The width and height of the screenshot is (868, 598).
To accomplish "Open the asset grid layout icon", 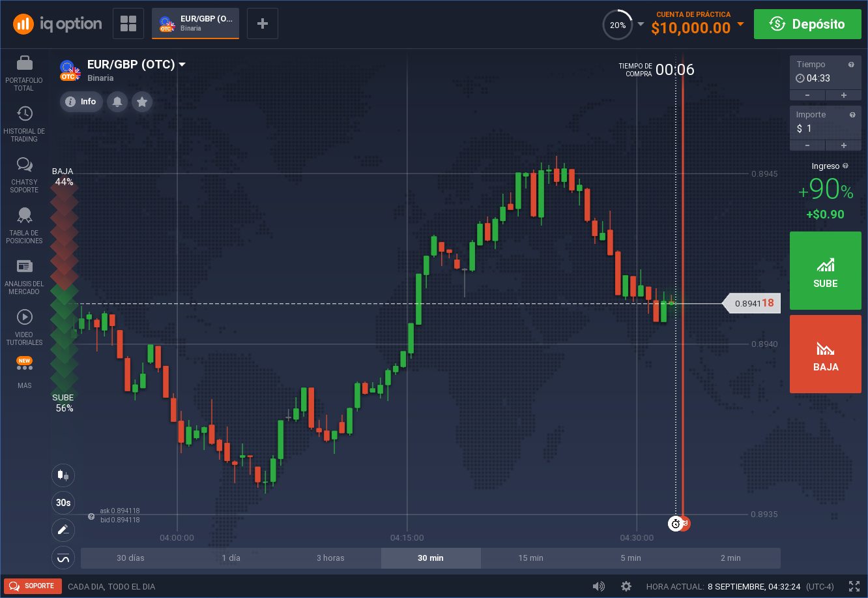I will (x=128, y=24).
